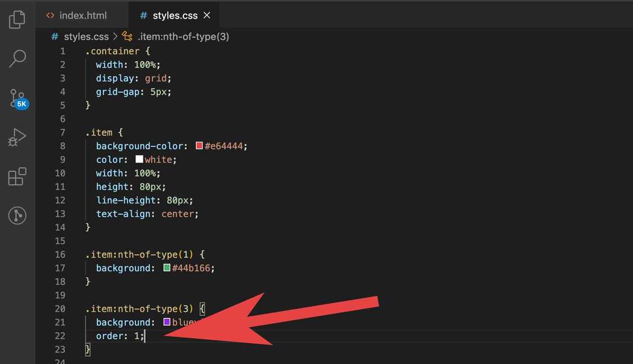Click line number 22 in the gutter
The width and height of the screenshot is (633, 364).
point(60,335)
